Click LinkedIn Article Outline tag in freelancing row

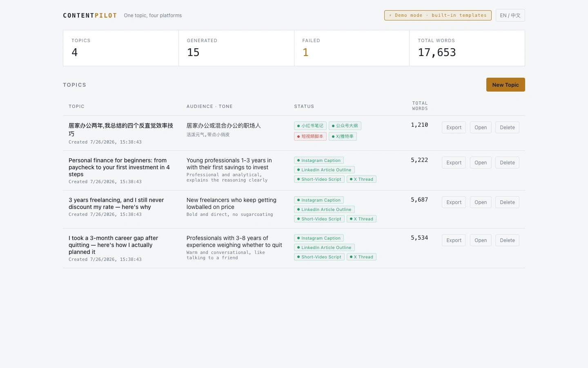[x=324, y=209]
